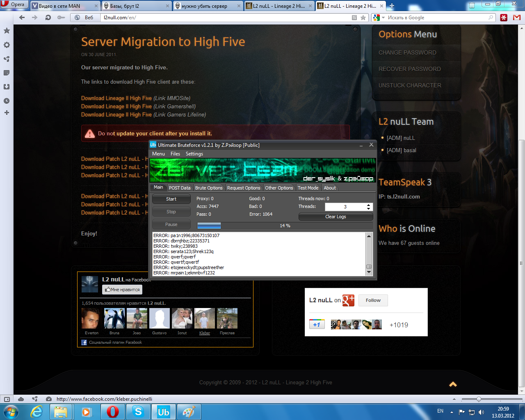Viewport: 525px width, 420px height.
Task: Click the Clear Logs button
Action: [336, 217]
